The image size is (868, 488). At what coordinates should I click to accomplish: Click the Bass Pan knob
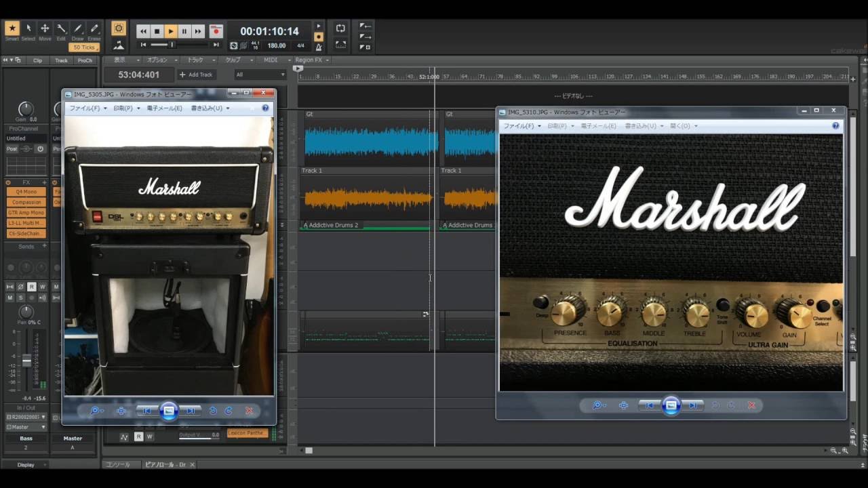[x=26, y=312]
